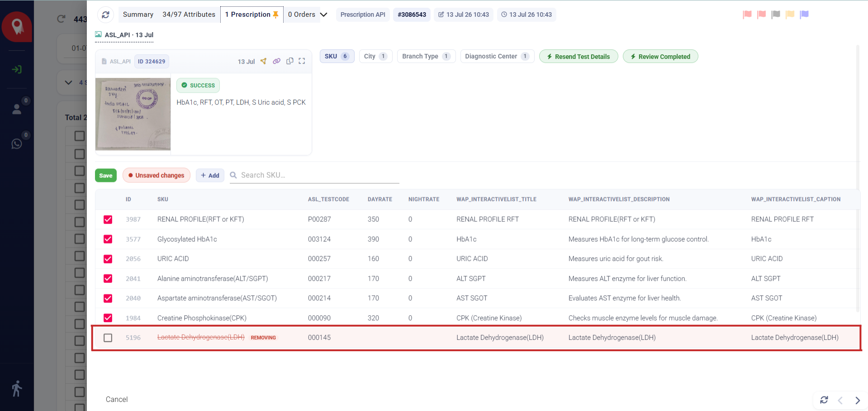Select the City 1 filter chip
This screenshot has height=411, width=868.
coord(376,56)
